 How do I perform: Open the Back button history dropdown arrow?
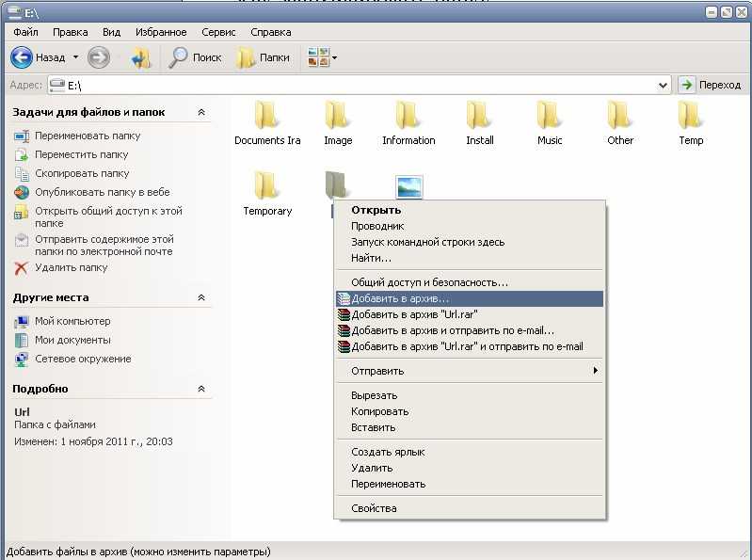click(x=76, y=57)
